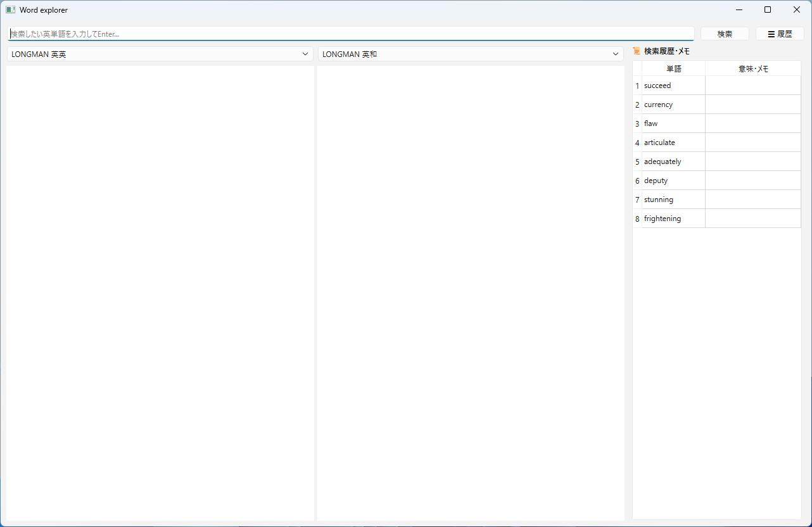
Task: Maximize the Word explorer window
Action: (x=768, y=10)
